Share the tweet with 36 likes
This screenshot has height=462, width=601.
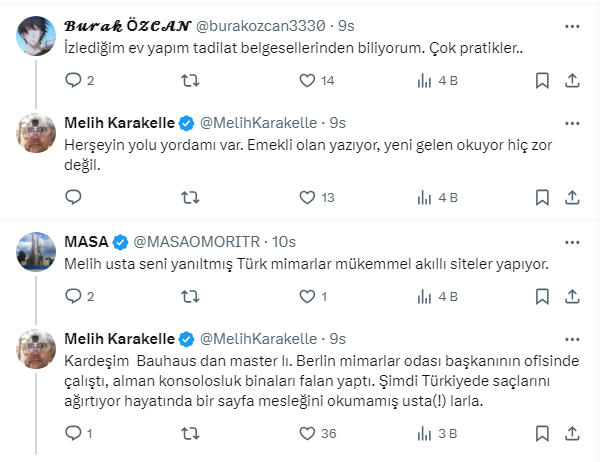pos(572,433)
